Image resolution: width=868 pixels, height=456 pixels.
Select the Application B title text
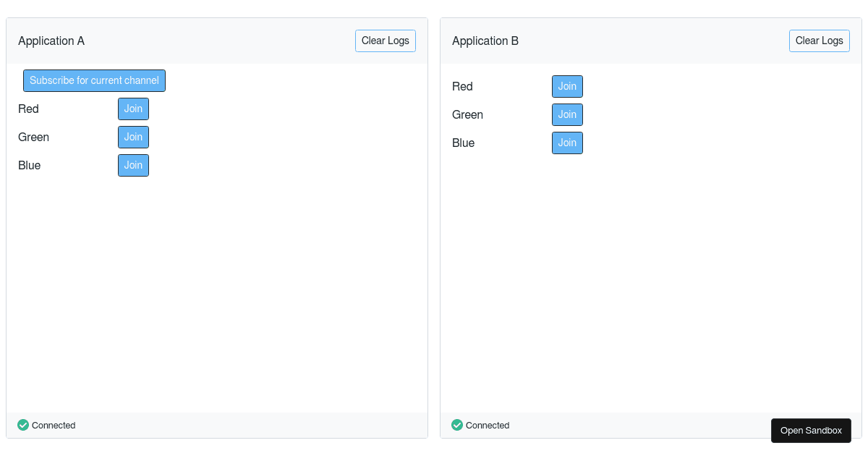485,41
